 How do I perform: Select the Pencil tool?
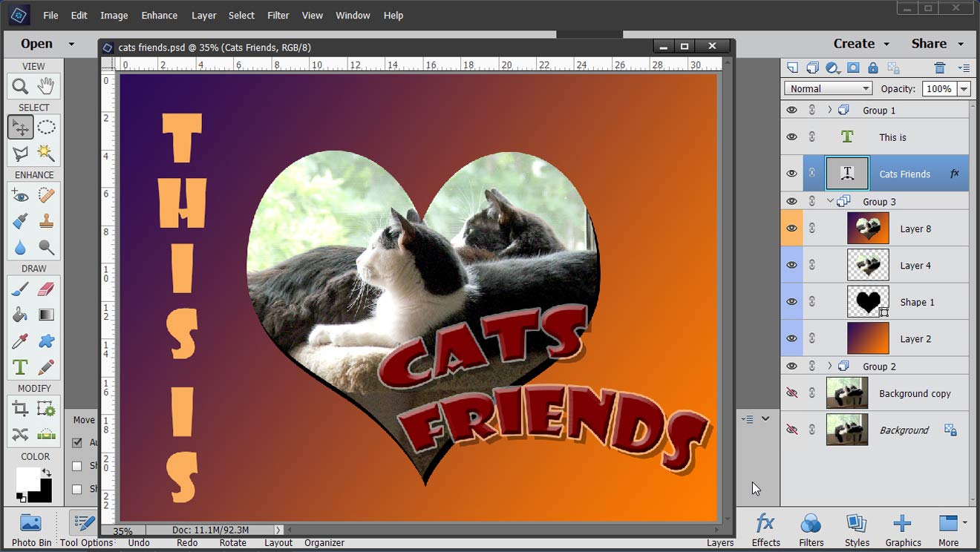46,367
